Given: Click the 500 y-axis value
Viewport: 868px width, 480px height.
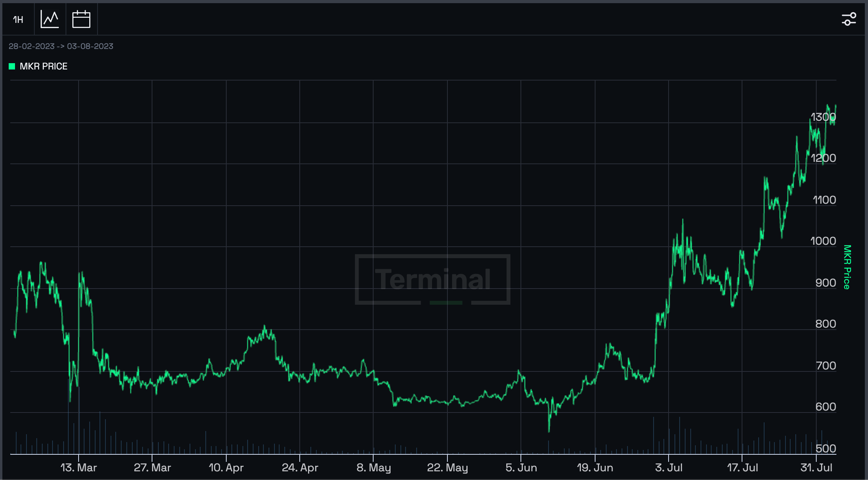Looking at the screenshot, I should coord(826,449).
